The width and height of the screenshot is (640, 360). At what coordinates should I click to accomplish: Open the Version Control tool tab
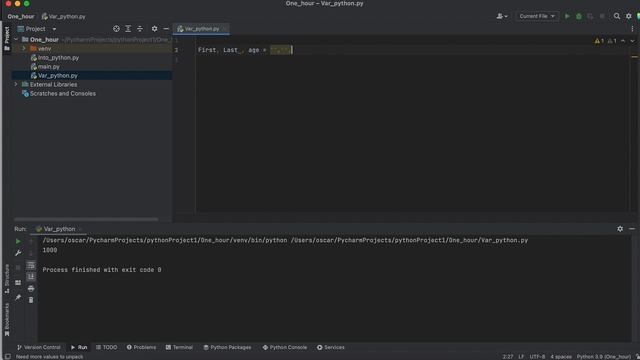pos(38,347)
